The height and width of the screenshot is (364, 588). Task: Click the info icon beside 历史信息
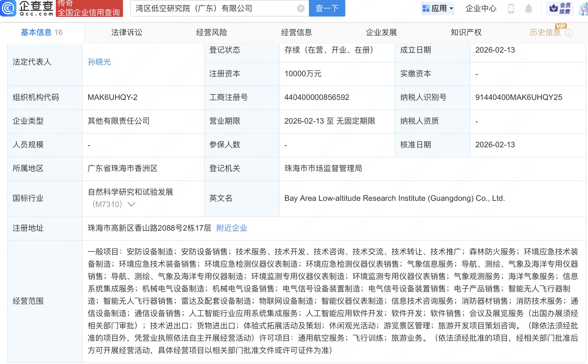click(x=570, y=32)
